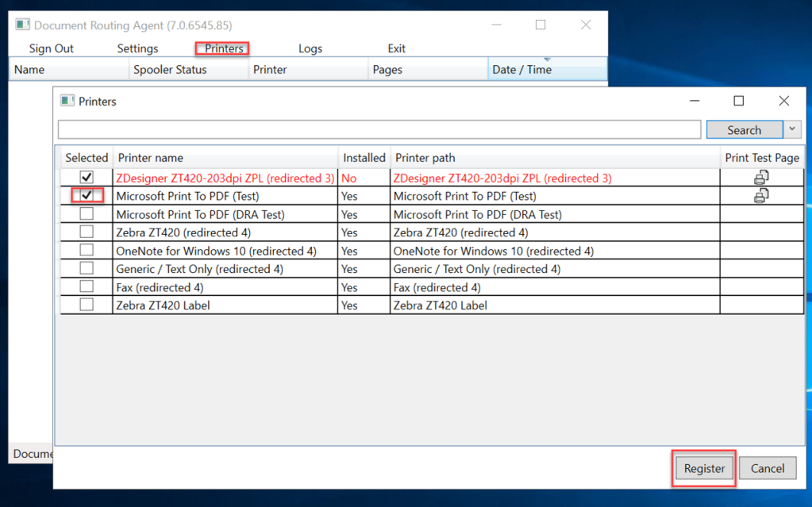Click the Cancel button
Image resolution: width=812 pixels, height=507 pixels.
point(767,468)
